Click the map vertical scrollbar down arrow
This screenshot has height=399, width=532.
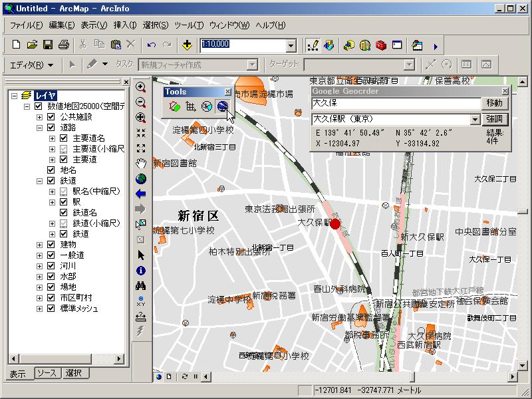(522, 366)
